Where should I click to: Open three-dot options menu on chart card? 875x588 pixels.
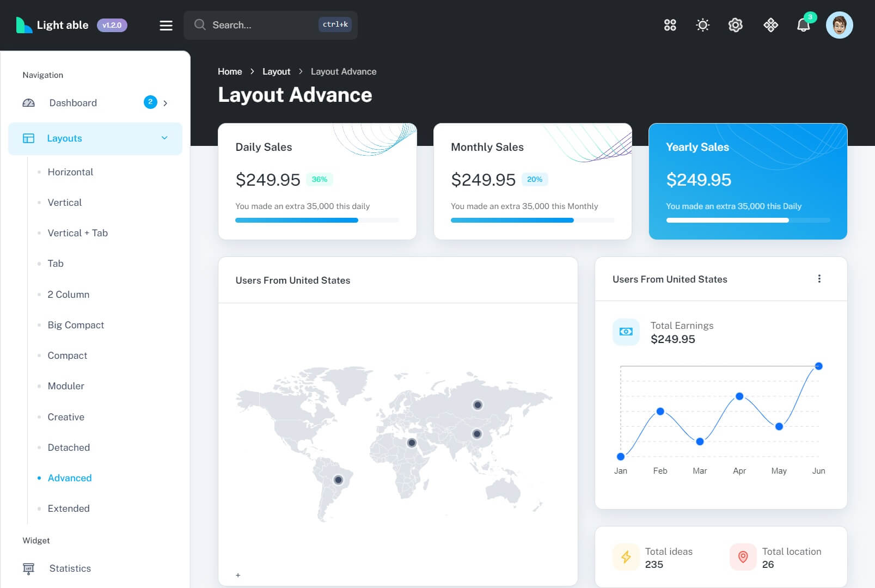(819, 279)
